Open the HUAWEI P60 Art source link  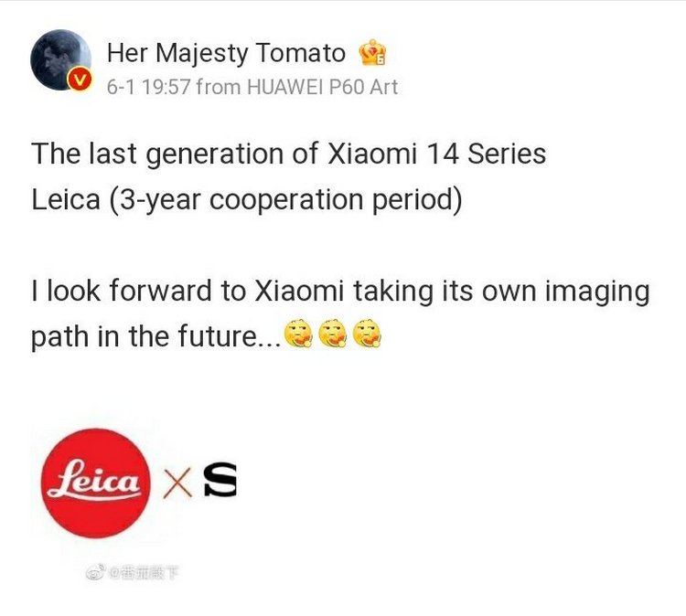(323, 87)
